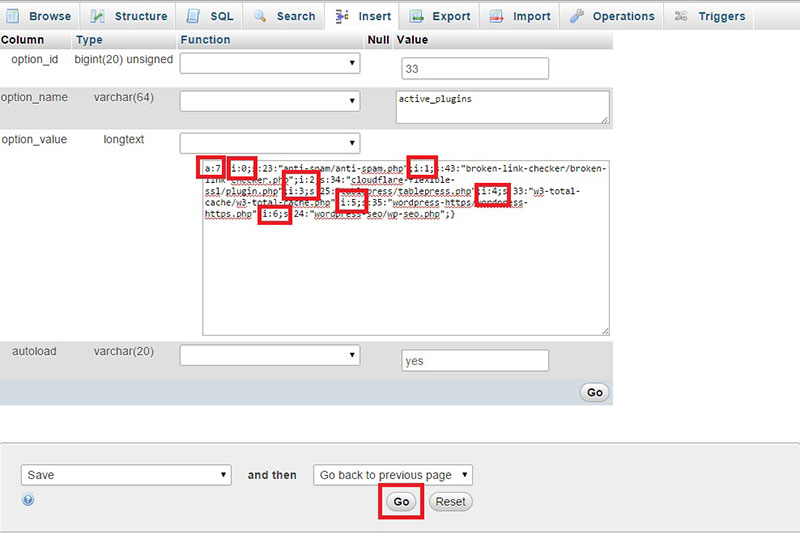Click the Function header label
Screen dimensions: 800x534
pyautogui.click(x=205, y=40)
